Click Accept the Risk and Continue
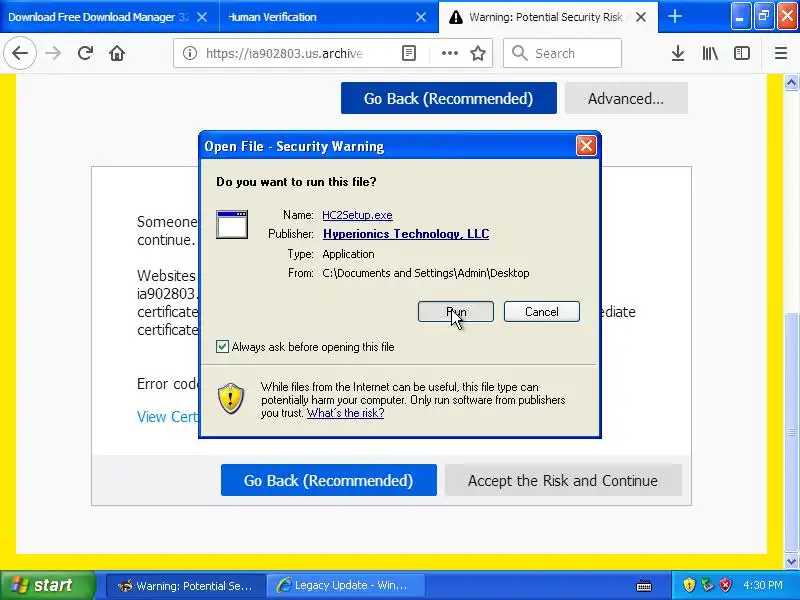Screen dimensions: 800x600 563,480
